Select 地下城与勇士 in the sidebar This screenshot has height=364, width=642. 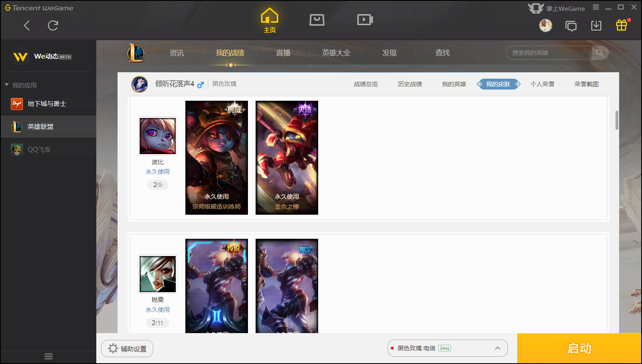click(x=48, y=104)
